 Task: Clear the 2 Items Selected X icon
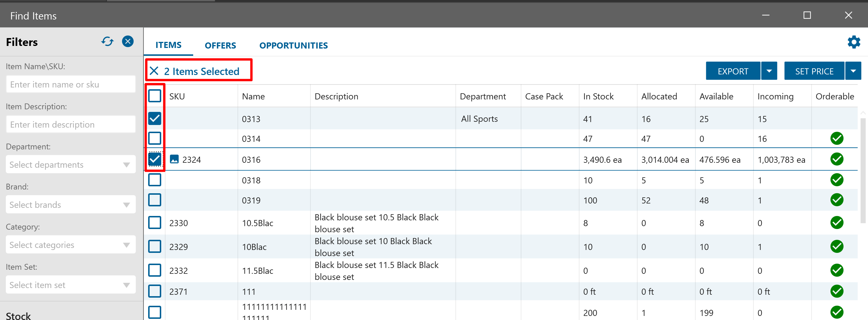[154, 71]
